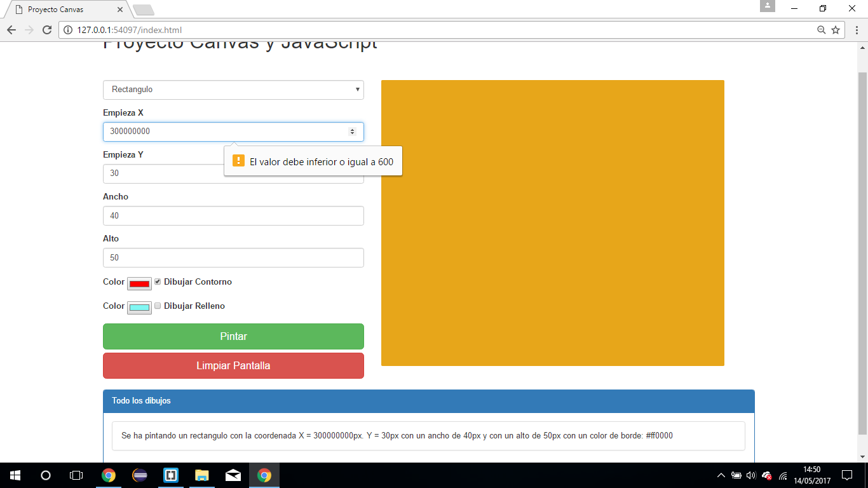Click the Ancho label
The width and height of the screenshot is (868, 488).
tap(116, 196)
